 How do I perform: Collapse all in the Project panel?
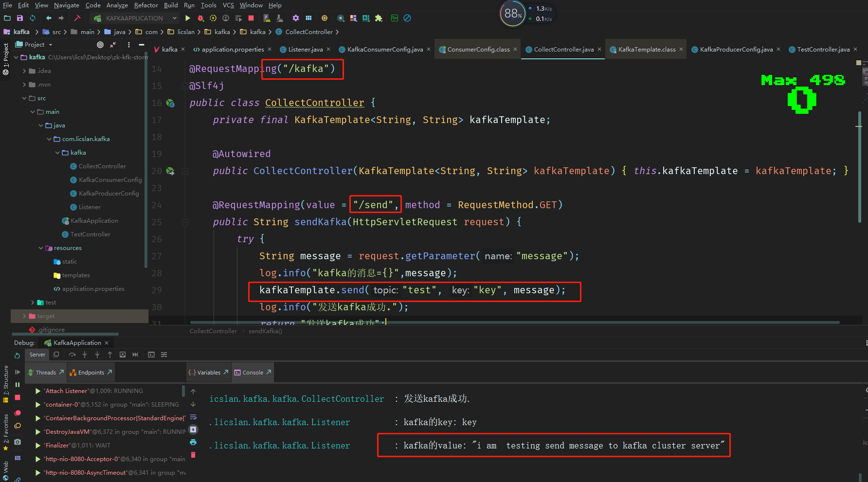[x=113, y=44]
